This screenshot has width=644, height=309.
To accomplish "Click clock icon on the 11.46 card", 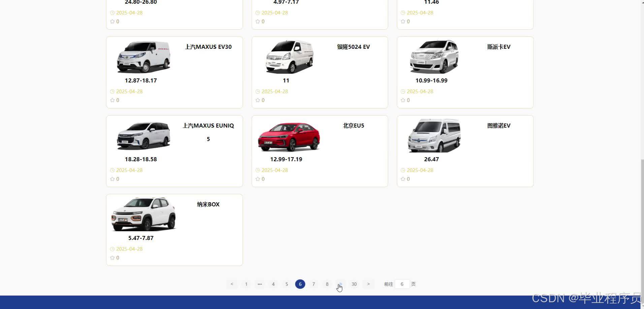I will click(403, 13).
